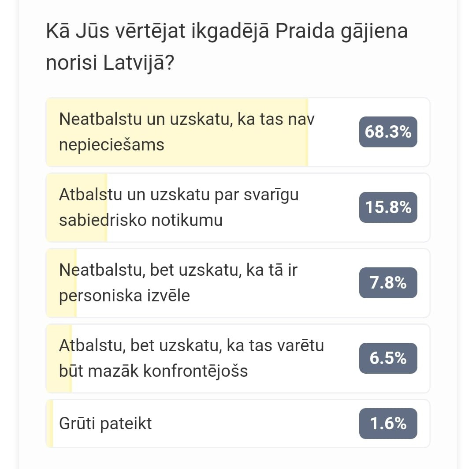
Task: Click the 6.5% percentage badge
Action: [x=388, y=358]
